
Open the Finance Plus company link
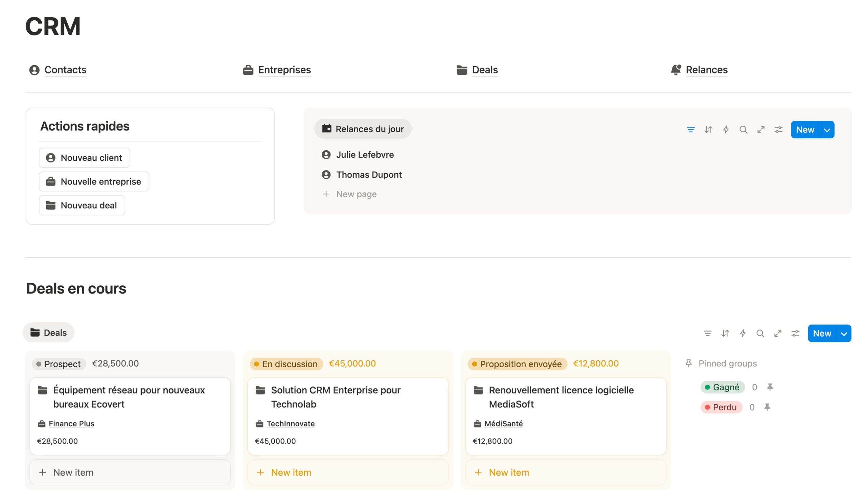(71, 423)
